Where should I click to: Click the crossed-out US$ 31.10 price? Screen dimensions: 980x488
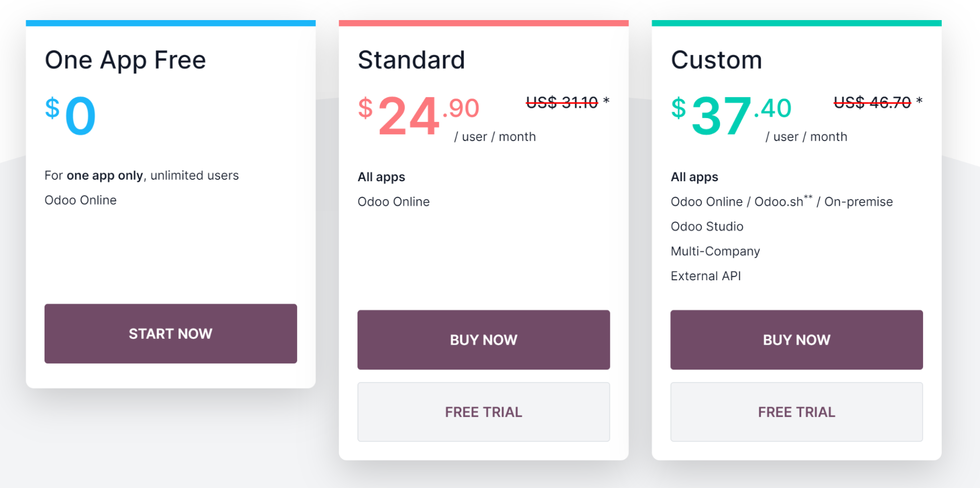point(562,102)
